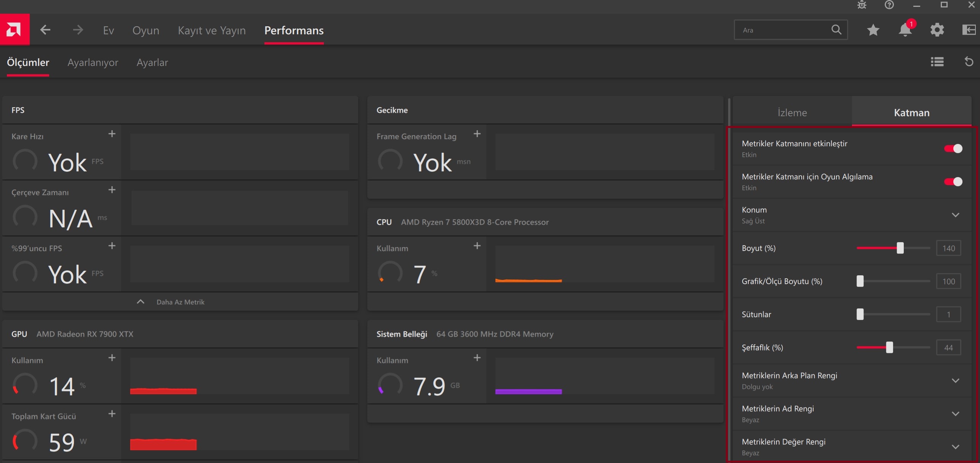Image resolution: width=980 pixels, height=463 pixels.
Task: Add CPU Kullanım metric with plus
Action: pyautogui.click(x=477, y=246)
